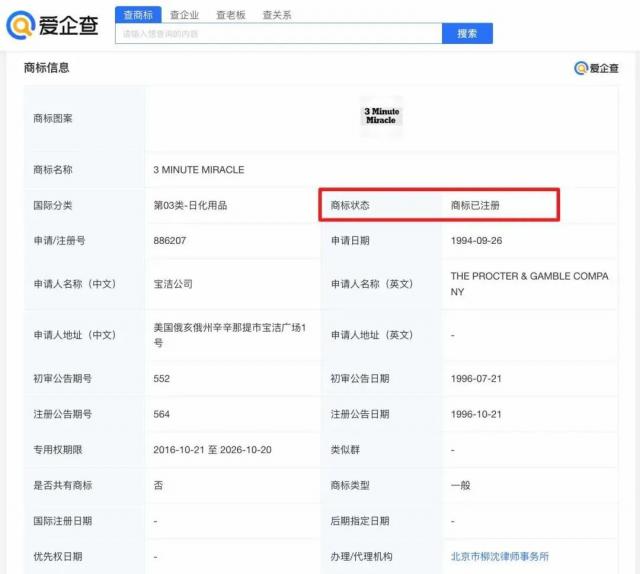Open the 3 Minute Miracle trademark image
Viewport: 640px width, 574px height.
381,116
